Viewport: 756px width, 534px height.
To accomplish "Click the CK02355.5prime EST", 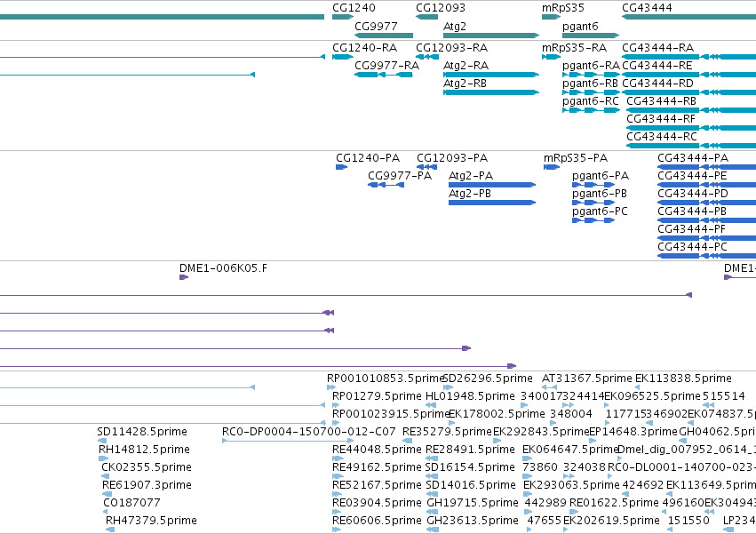I will point(106,476).
